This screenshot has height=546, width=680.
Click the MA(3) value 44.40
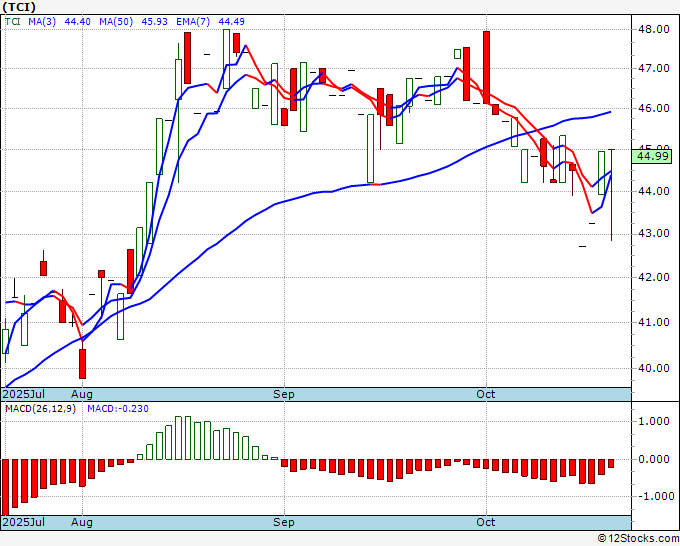click(x=78, y=21)
